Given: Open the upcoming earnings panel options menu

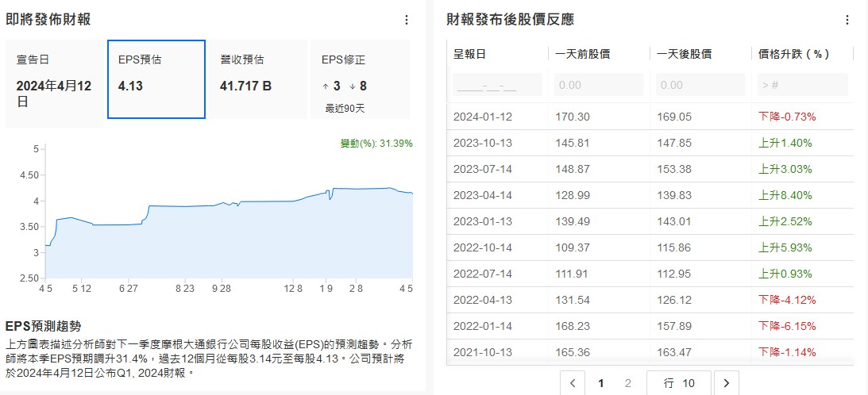Looking at the screenshot, I should (x=407, y=20).
